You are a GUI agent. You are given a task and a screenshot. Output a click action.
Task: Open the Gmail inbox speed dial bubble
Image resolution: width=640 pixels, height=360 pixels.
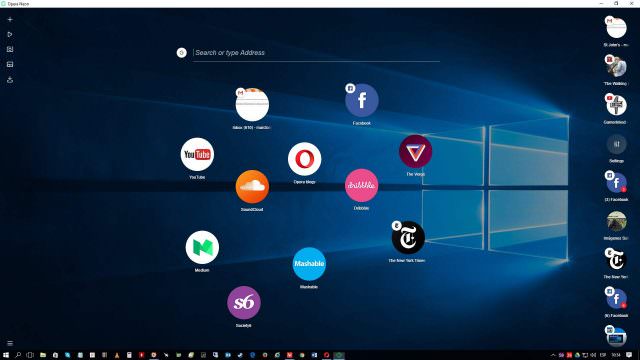pos(252,105)
